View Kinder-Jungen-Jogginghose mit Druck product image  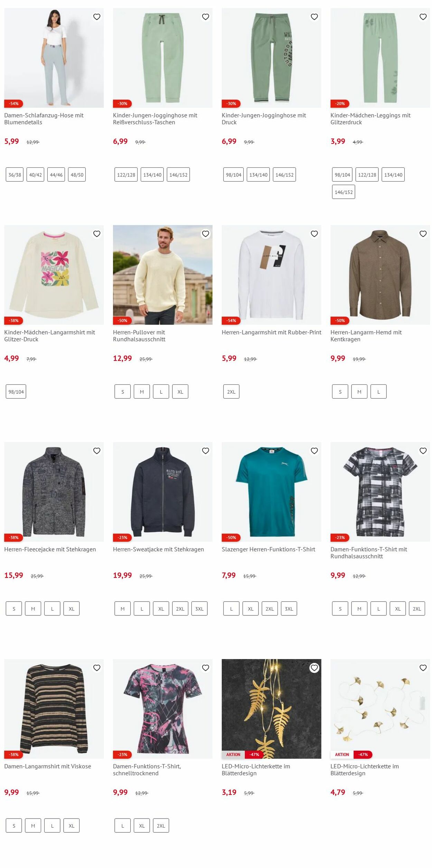(x=271, y=58)
